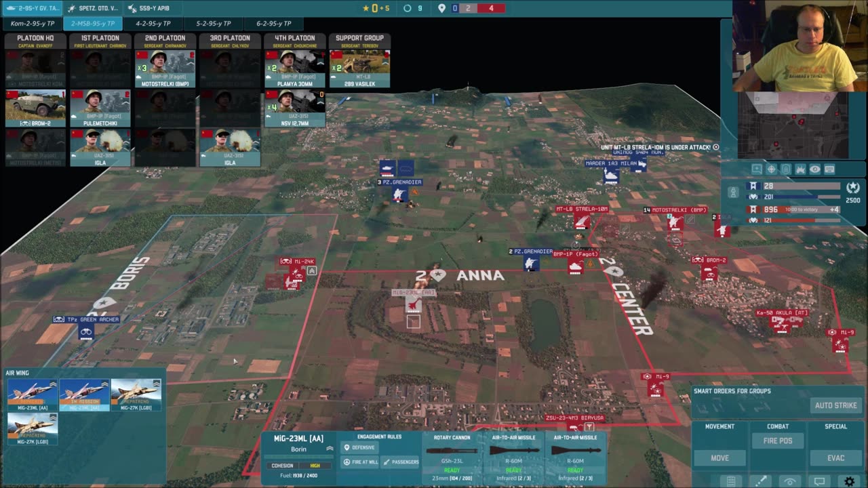Switch to SPETZ. OTD. V division tab
868x488 pixels.
pos(93,8)
